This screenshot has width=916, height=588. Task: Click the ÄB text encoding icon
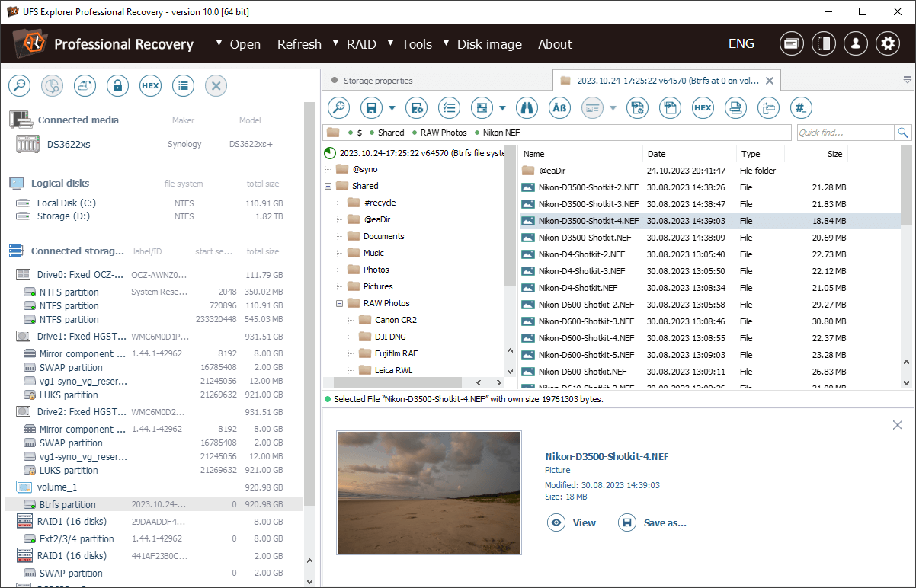click(559, 108)
